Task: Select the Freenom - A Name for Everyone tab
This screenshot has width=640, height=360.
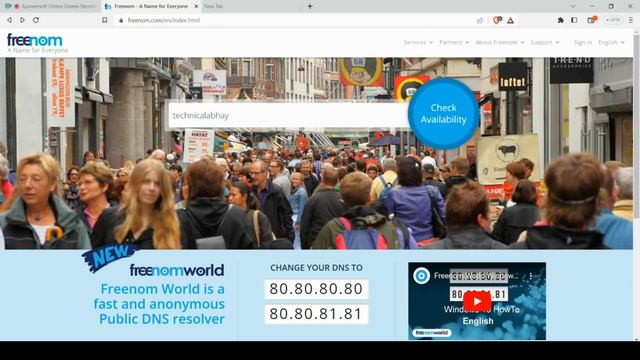Action: [x=151, y=6]
